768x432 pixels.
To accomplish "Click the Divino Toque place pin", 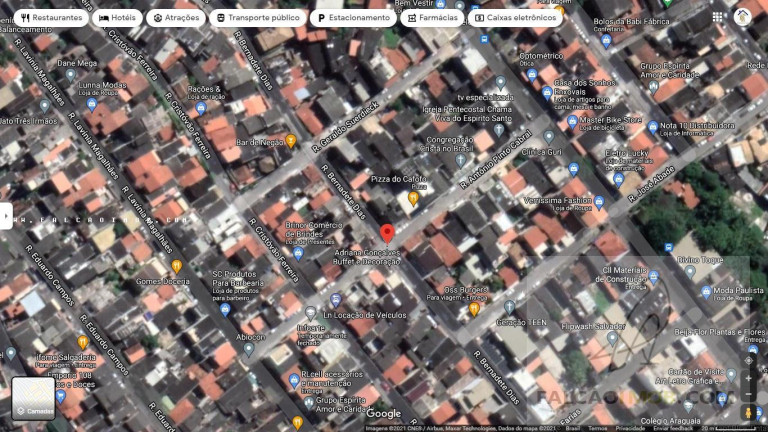I will pyautogui.click(x=690, y=271).
